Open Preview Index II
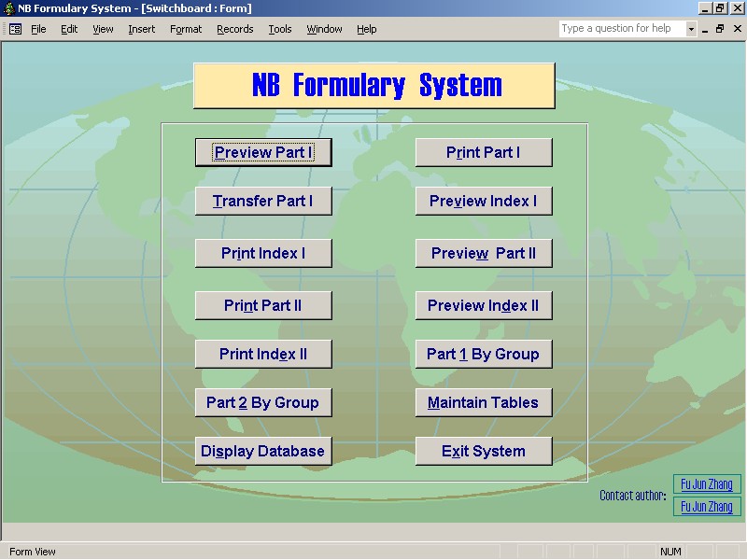 484,306
